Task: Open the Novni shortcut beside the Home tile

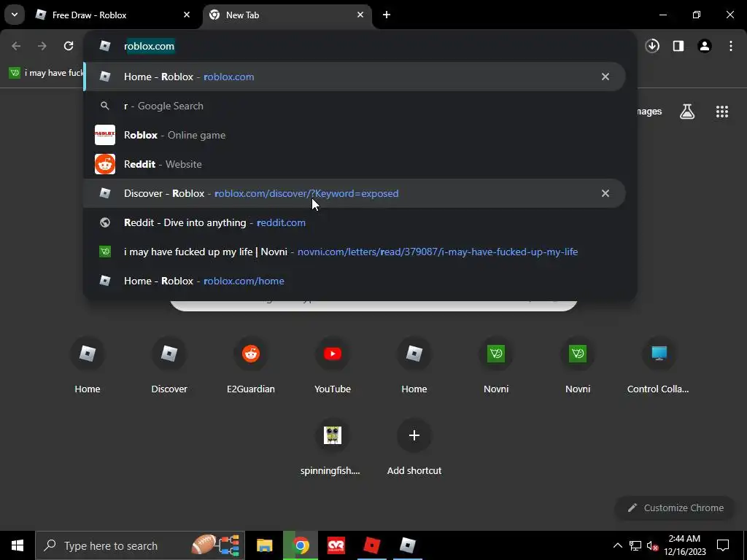Action: click(496, 366)
